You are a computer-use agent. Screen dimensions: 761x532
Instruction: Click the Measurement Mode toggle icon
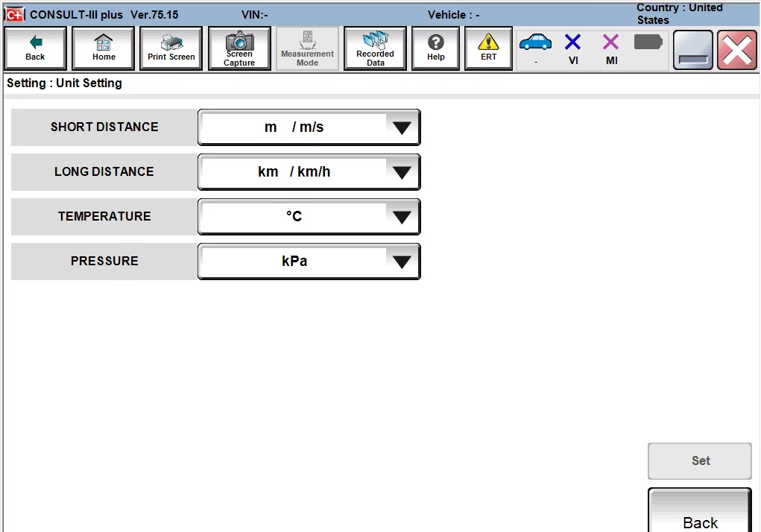pos(307,48)
